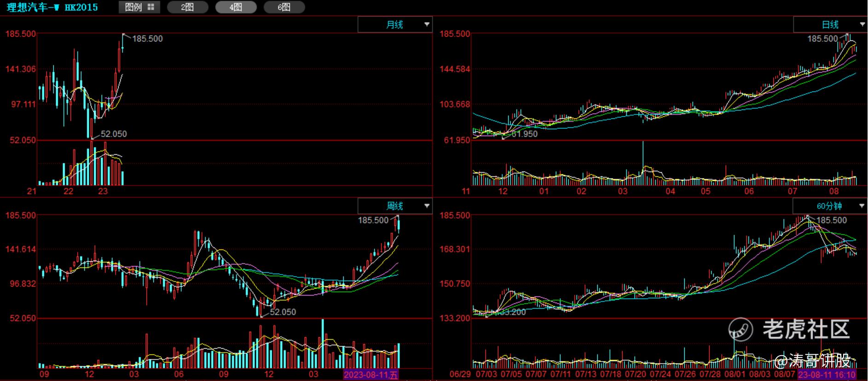Viewport: 868px width, 381px height.
Task: Click month label 02 on daily chart axis
Action: coord(581,191)
